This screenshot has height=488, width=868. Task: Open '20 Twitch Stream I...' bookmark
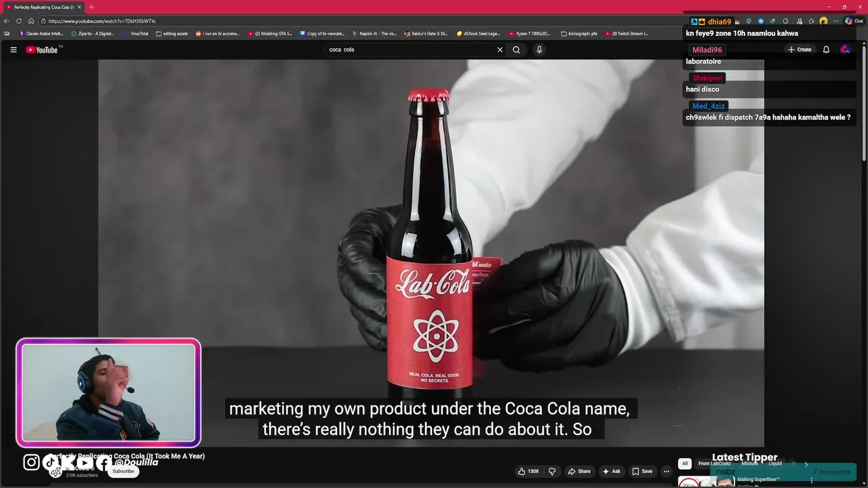pos(627,33)
